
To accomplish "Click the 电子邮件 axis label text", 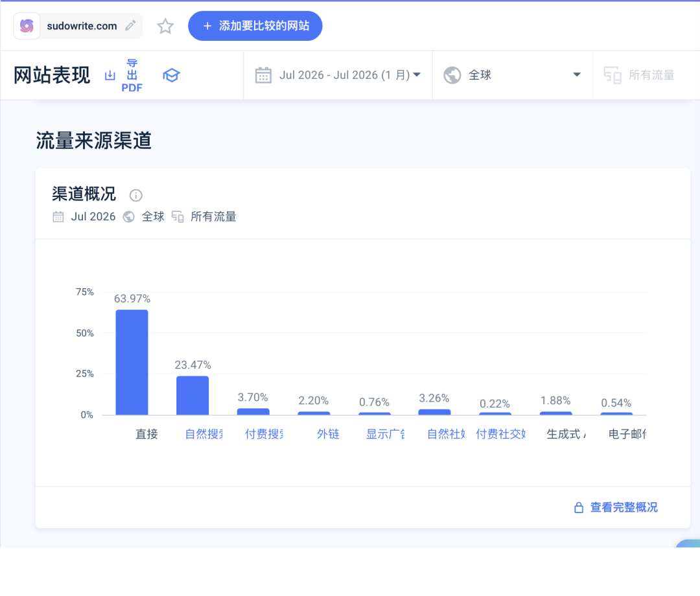I will click(627, 433).
